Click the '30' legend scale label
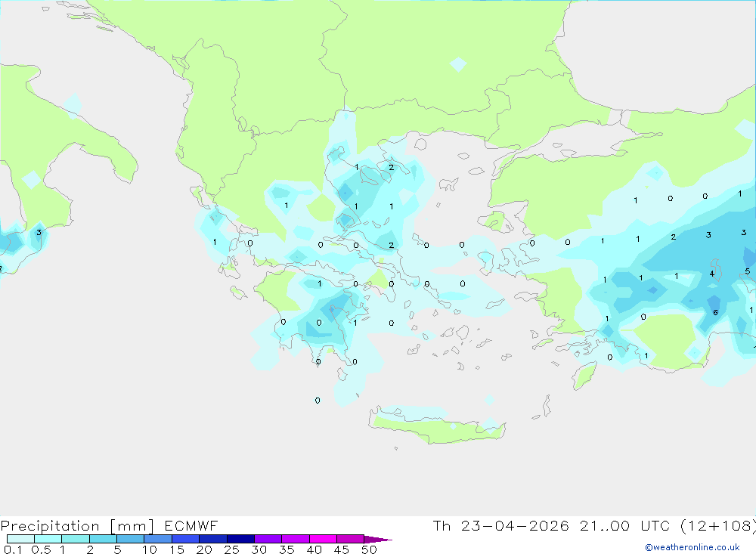Image resolution: width=756 pixels, height=554 pixels. [x=259, y=549]
